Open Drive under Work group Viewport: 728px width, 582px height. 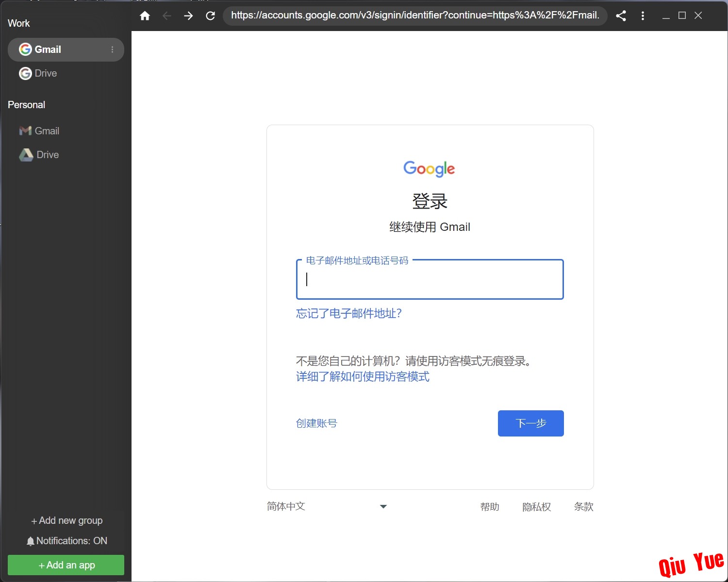pos(66,73)
